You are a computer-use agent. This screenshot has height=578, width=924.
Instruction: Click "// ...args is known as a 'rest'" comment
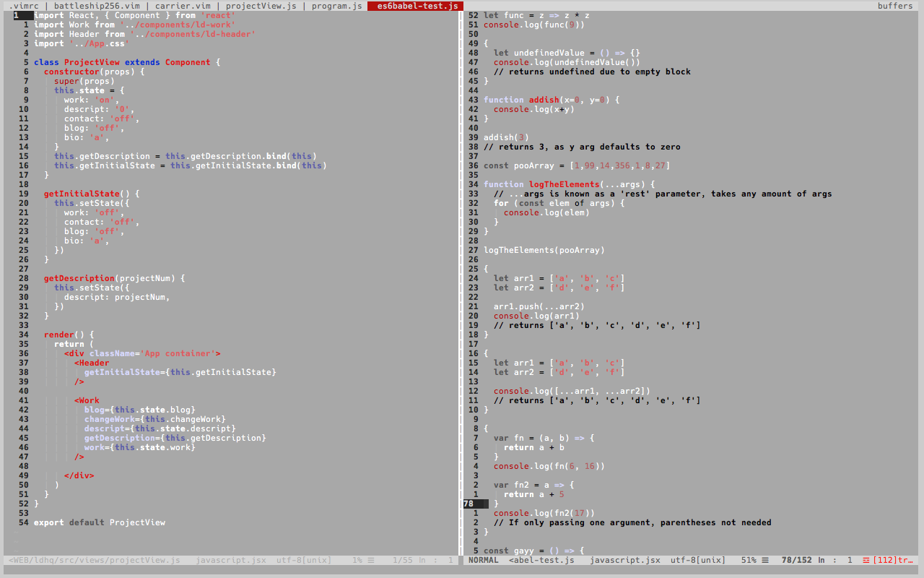coord(663,194)
